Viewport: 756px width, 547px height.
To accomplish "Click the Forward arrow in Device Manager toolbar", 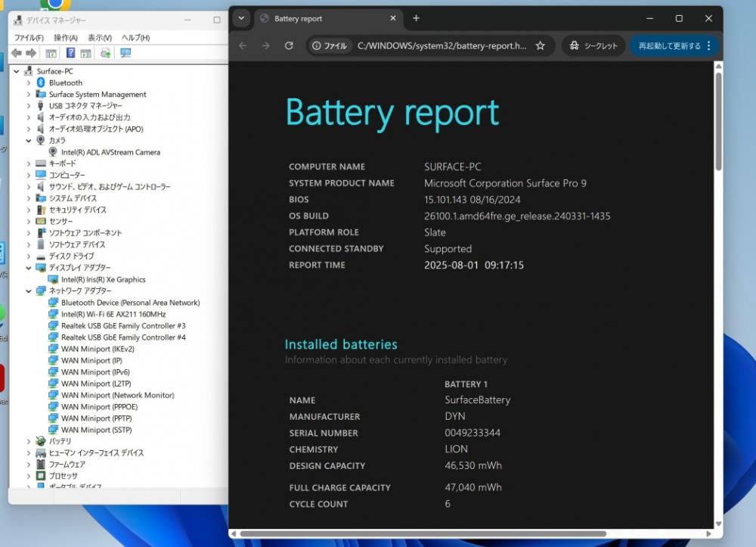I will point(31,53).
